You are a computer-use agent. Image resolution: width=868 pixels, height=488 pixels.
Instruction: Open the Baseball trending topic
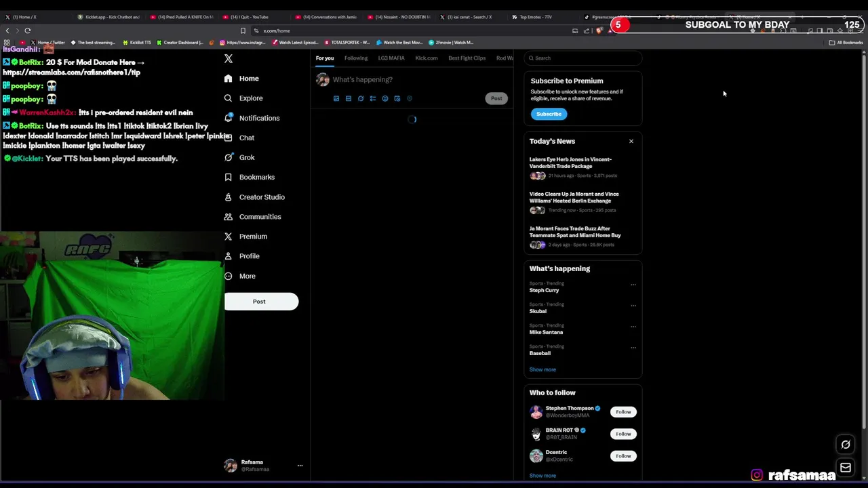540,353
